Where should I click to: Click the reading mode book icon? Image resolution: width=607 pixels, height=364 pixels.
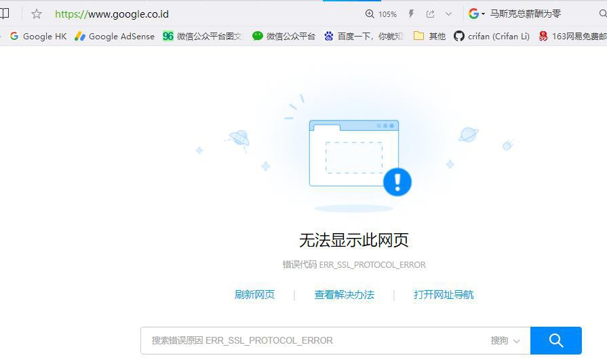pyautogui.click(x=4, y=14)
